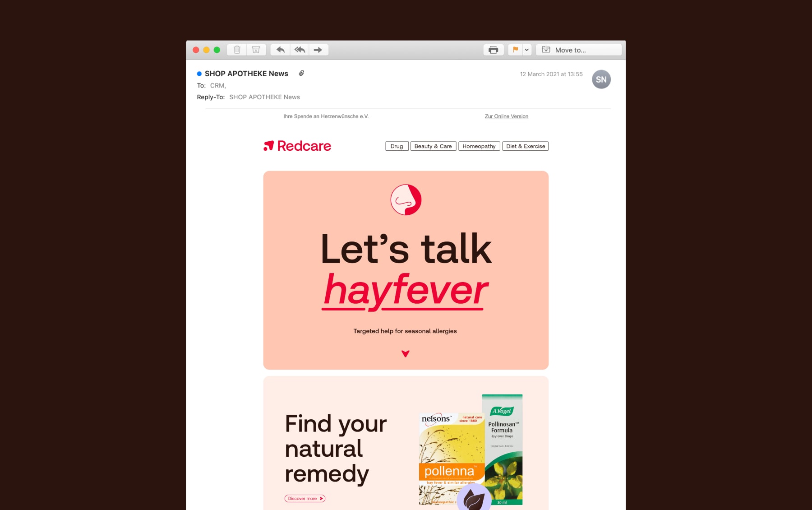812x510 pixels.
Task: Open the flag options dropdown arrow
Action: pos(527,50)
